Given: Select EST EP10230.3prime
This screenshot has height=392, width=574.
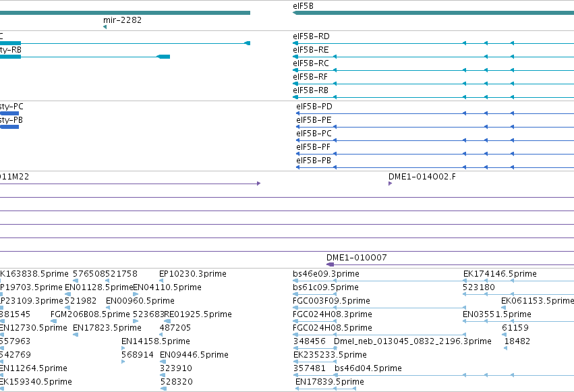Looking at the screenshot, I should coord(192,274).
